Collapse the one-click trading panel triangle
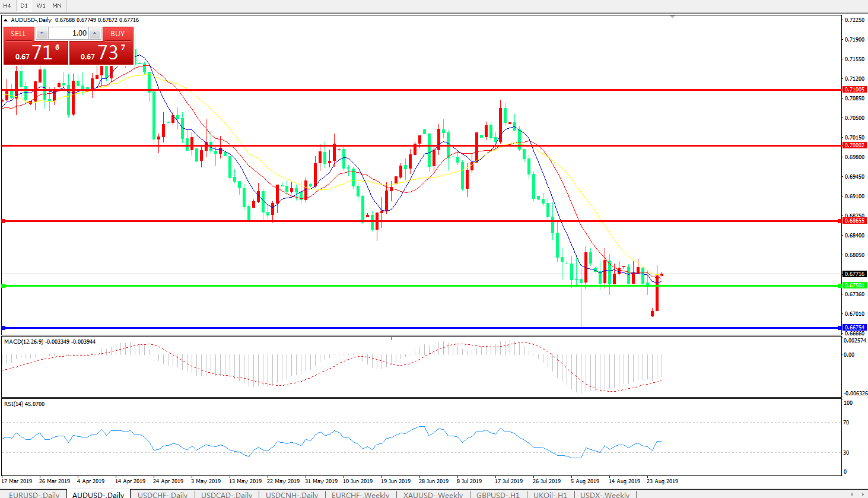 (6, 20)
